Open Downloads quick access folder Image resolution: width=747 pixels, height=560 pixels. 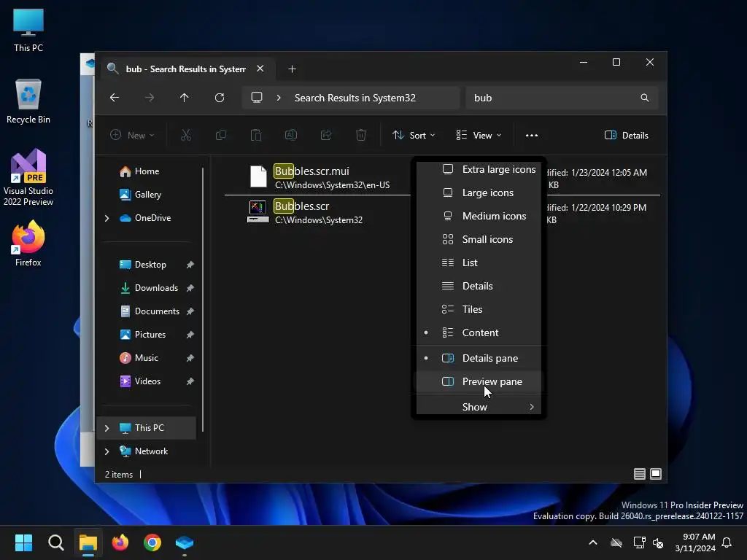tap(147, 287)
